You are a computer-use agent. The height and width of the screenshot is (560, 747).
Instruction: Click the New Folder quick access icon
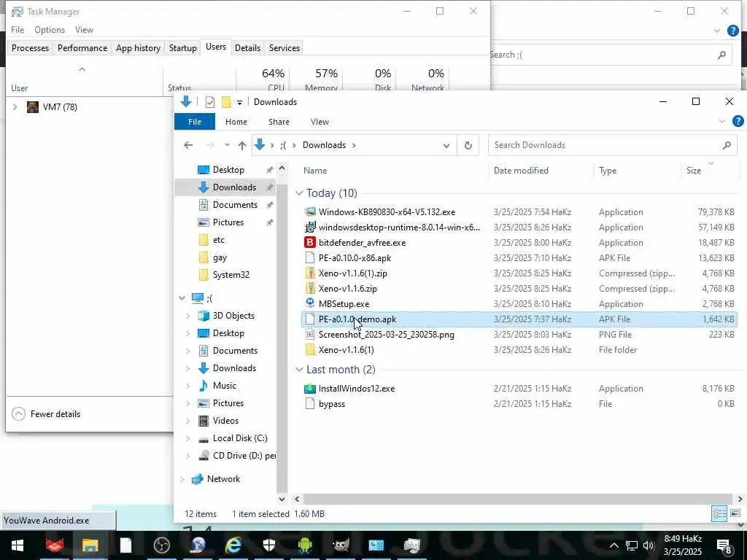[226, 102]
